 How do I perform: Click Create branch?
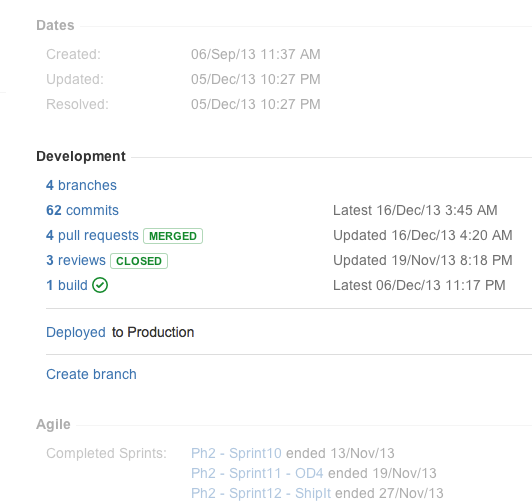coord(91,374)
